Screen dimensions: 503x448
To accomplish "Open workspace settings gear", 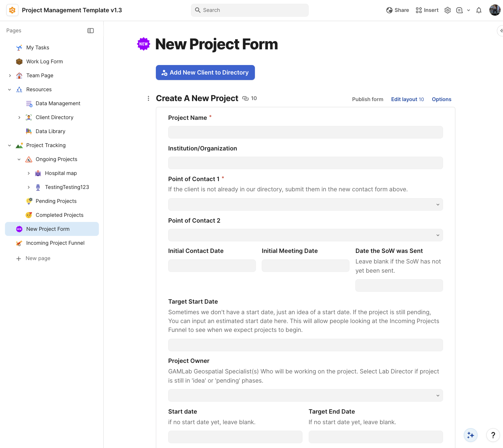I will pyautogui.click(x=448, y=10).
